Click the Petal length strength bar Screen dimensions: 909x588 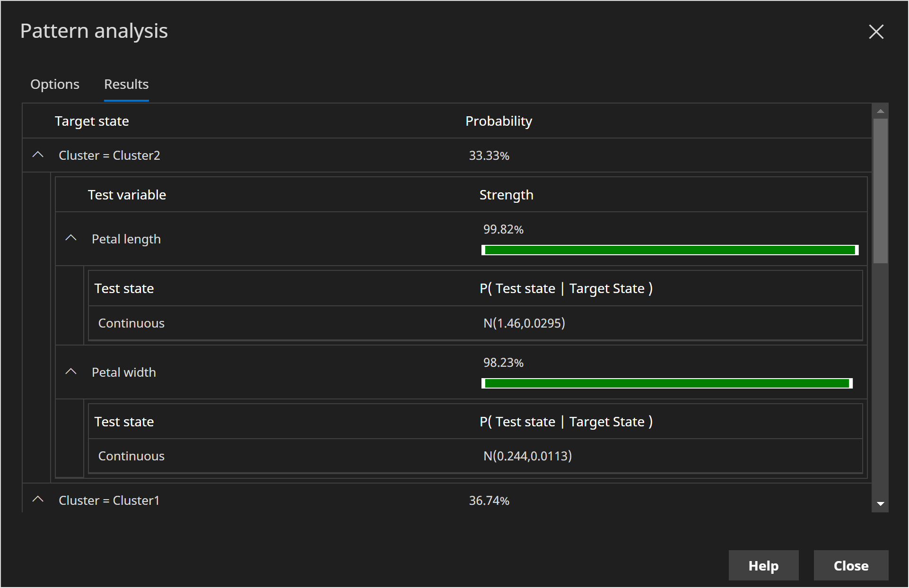[x=670, y=250]
